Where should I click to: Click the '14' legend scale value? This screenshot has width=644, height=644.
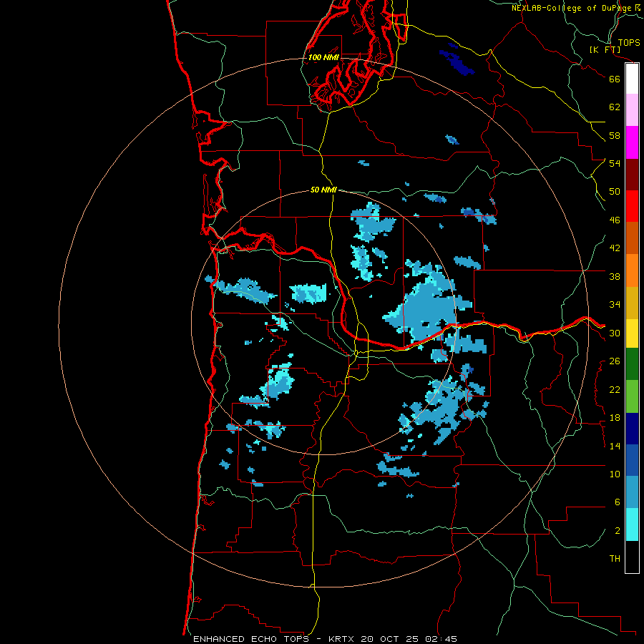click(615, 446)
